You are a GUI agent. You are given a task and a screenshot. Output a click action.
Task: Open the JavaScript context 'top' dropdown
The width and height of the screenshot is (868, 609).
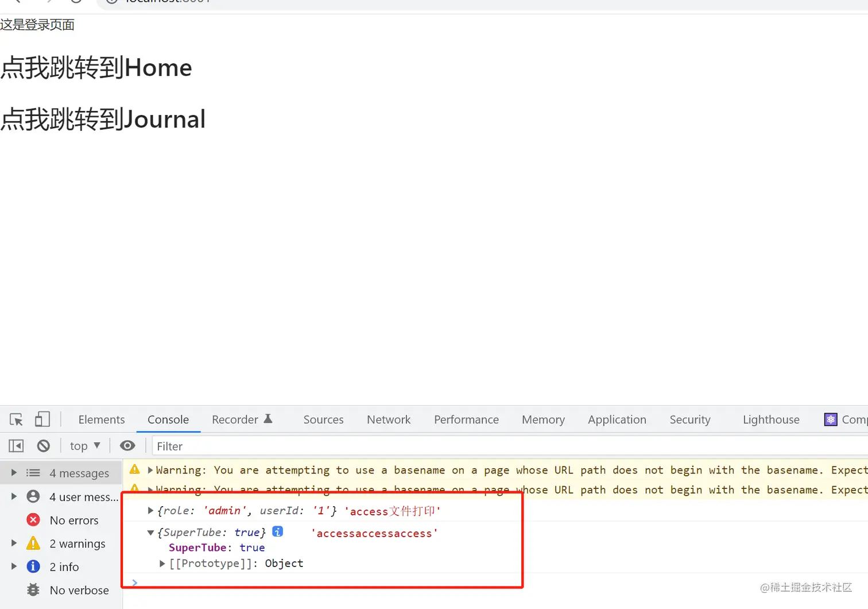[85, 446]
